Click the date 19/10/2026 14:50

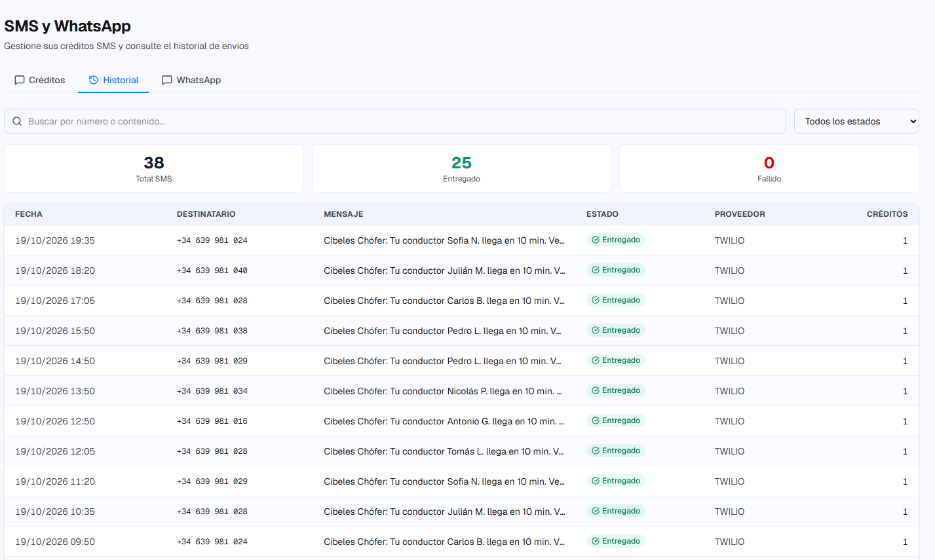coord(55,361)
